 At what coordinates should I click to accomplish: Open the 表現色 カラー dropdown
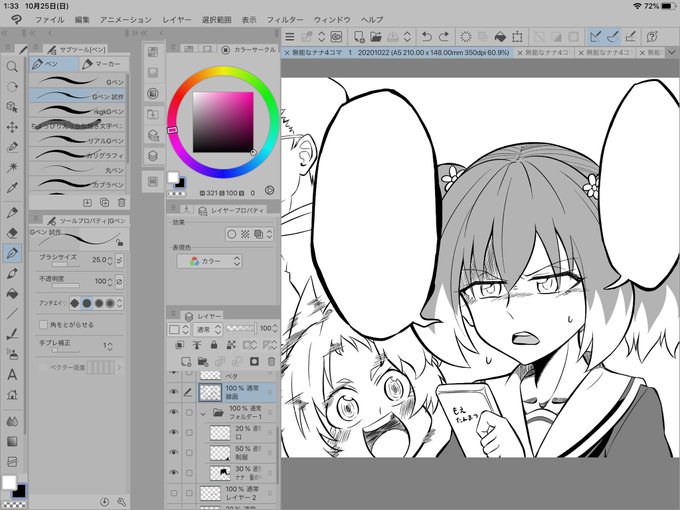tap(209, 261)
